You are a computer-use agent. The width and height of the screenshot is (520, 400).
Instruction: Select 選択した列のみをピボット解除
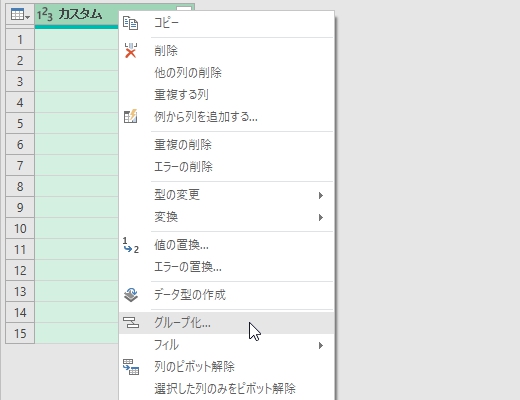pos(226,389)
